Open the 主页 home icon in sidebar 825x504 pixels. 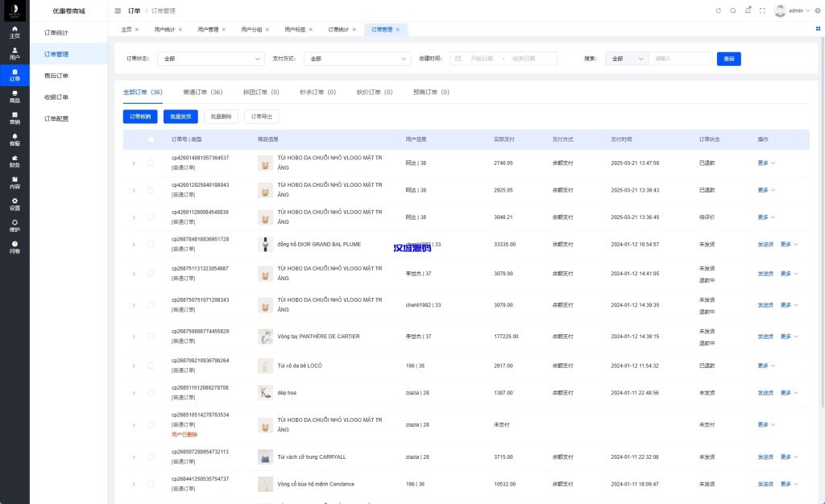pyautogui.click(x=15, y=31)
